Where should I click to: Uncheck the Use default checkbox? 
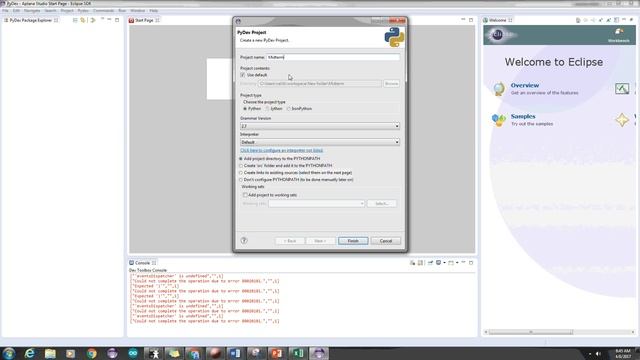tap(243, 75)
